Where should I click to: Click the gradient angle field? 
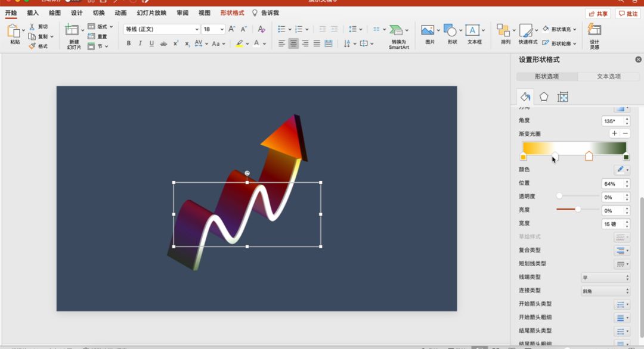tap(613, 121)
